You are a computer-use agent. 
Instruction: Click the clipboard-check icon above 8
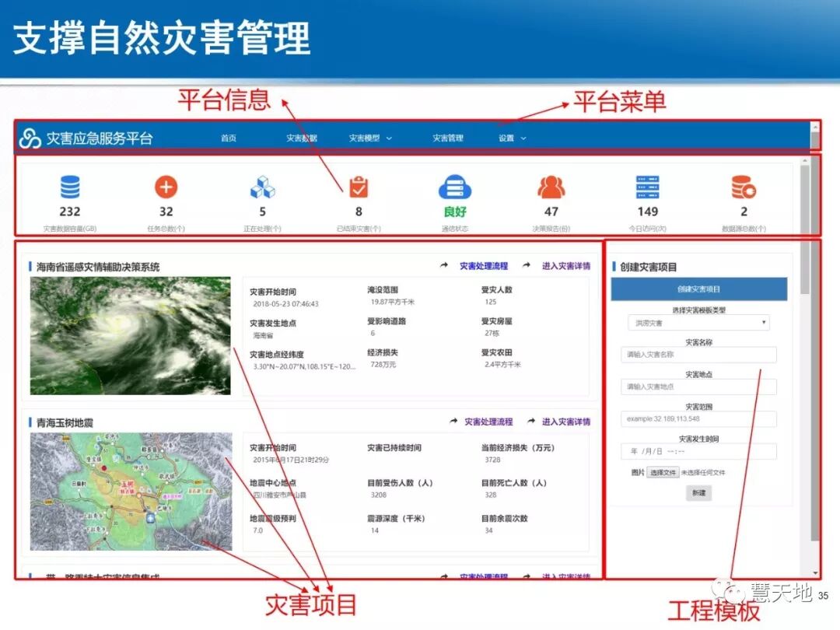pyautogui.click(x=359, y=187)
